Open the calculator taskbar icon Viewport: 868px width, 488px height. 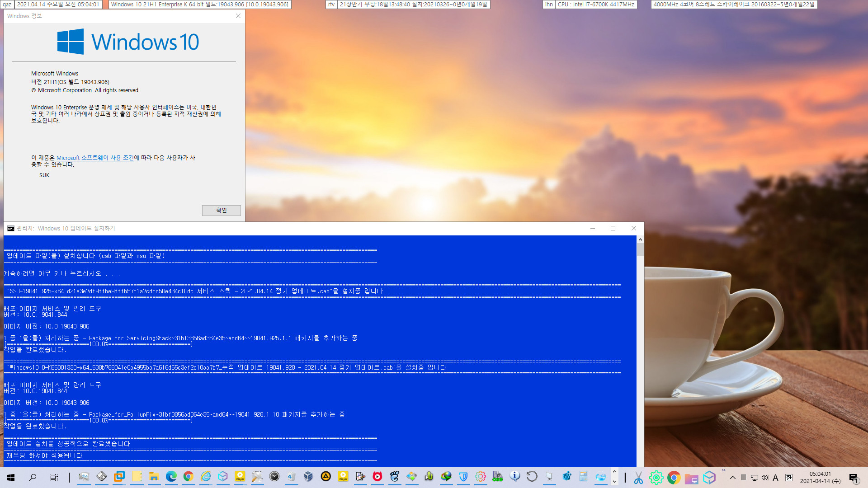click(583, 476)
